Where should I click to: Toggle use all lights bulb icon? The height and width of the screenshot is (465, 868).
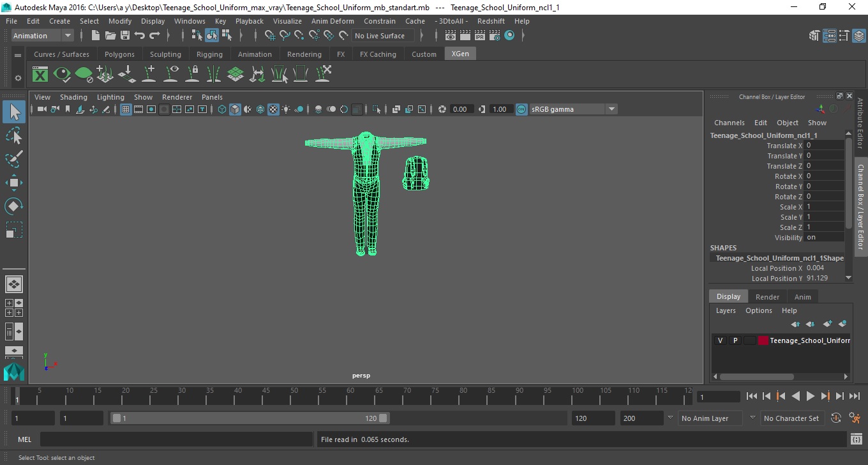[286, 109]
